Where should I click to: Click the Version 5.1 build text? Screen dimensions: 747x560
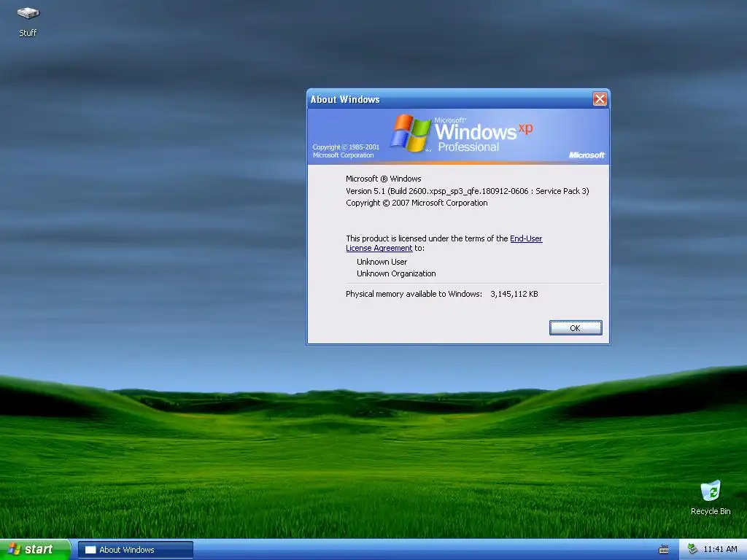click(x=468, y=191)
